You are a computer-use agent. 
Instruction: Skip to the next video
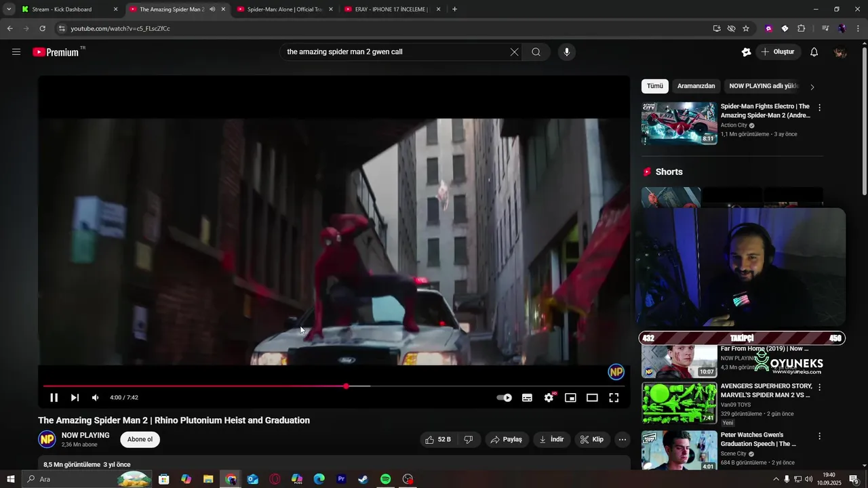point(75,398)
